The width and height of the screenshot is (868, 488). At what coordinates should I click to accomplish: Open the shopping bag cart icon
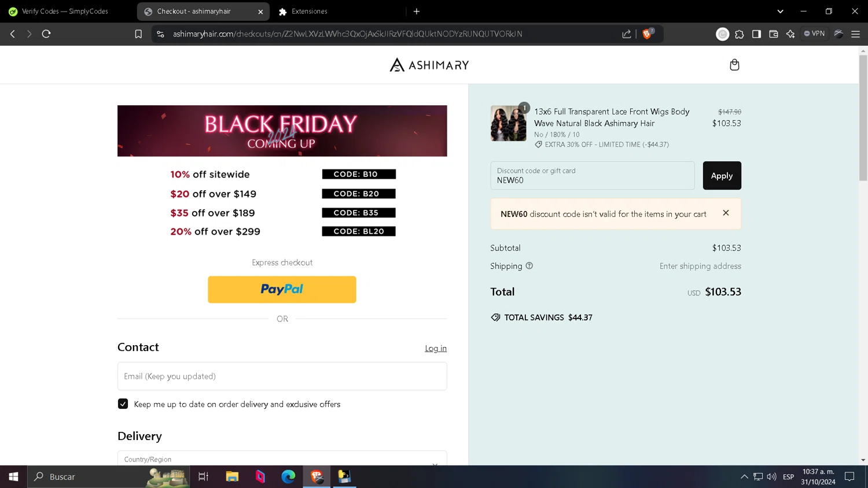[734, 65]
